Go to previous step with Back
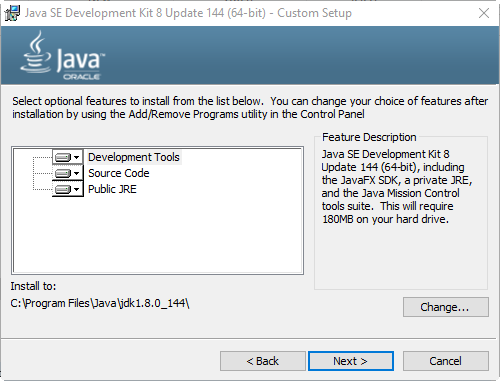This screenshot has width=500, height=381. coord(263,361)
